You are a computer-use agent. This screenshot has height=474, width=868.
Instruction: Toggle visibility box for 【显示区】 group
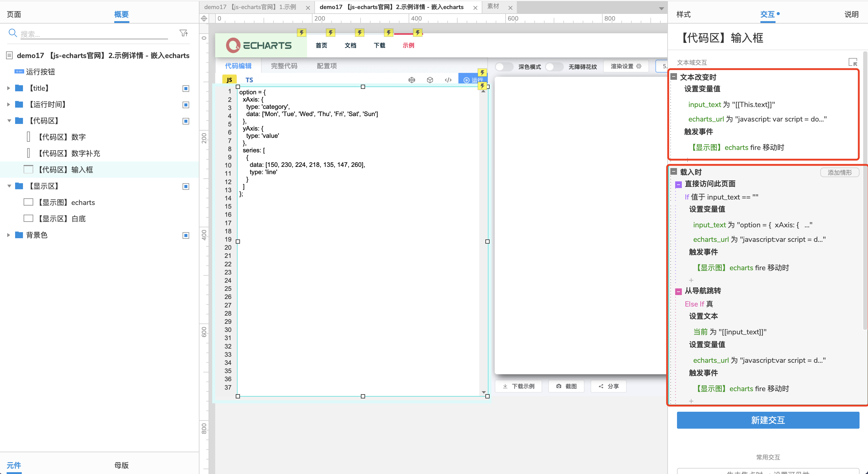[186, 186]
